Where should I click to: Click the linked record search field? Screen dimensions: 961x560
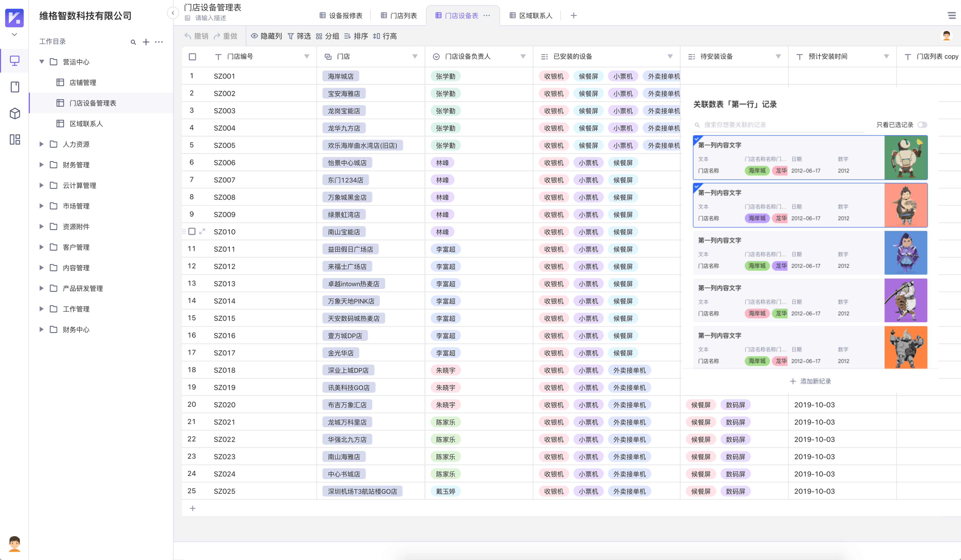pos(779,125)
